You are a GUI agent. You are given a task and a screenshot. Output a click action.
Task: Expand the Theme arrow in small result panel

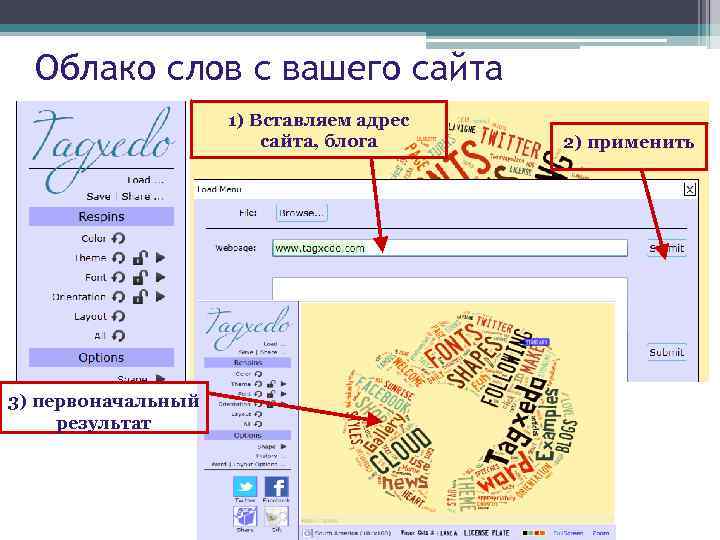click(283, 384)
